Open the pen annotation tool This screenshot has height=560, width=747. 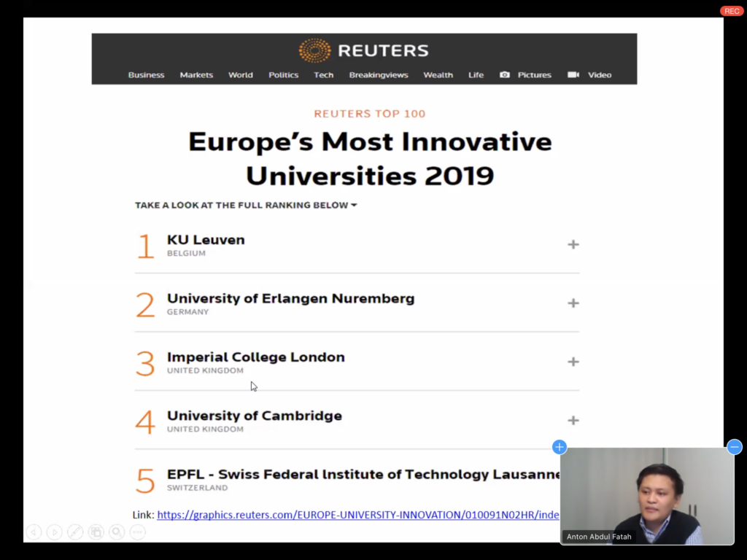[75, 532]
